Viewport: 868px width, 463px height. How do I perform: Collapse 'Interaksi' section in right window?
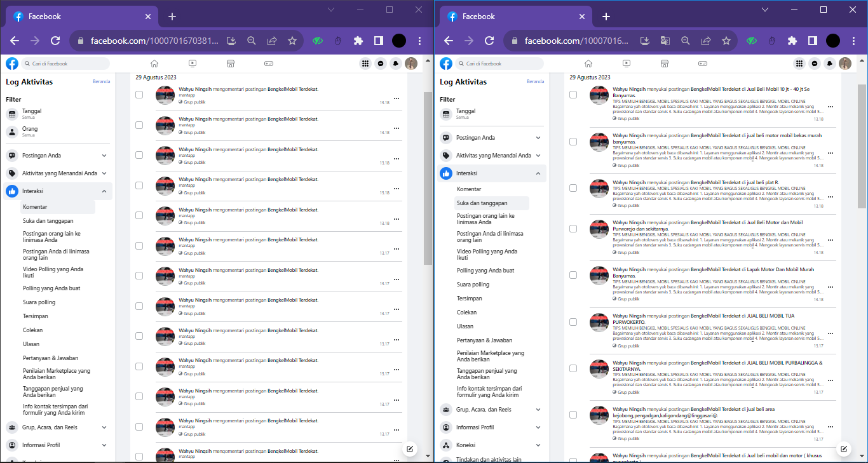pos(492,173)
